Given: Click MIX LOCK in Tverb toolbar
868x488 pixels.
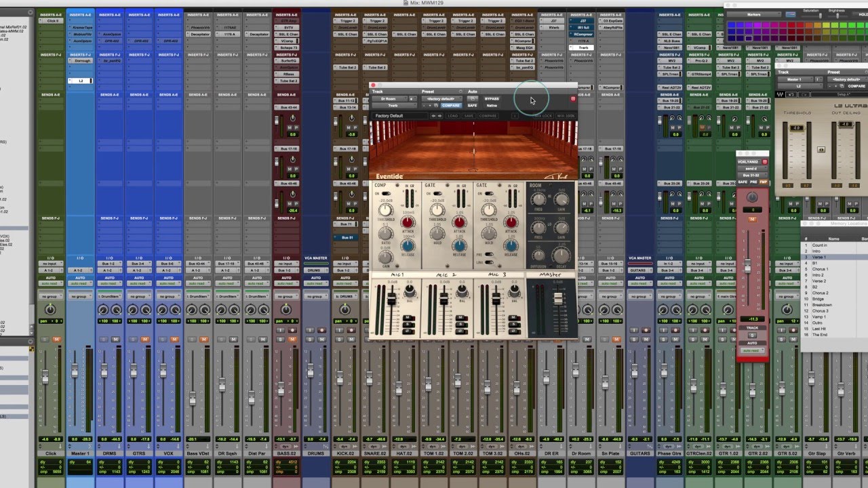Looking at the screenshot, I should 543,116.
